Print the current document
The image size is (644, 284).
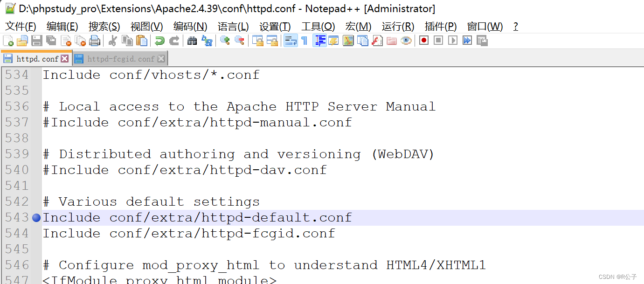coord(95,41)
